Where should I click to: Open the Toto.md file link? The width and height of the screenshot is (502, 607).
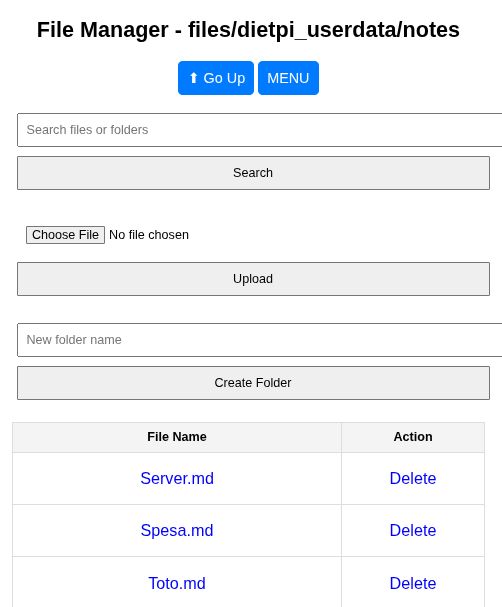coord(177,583)
